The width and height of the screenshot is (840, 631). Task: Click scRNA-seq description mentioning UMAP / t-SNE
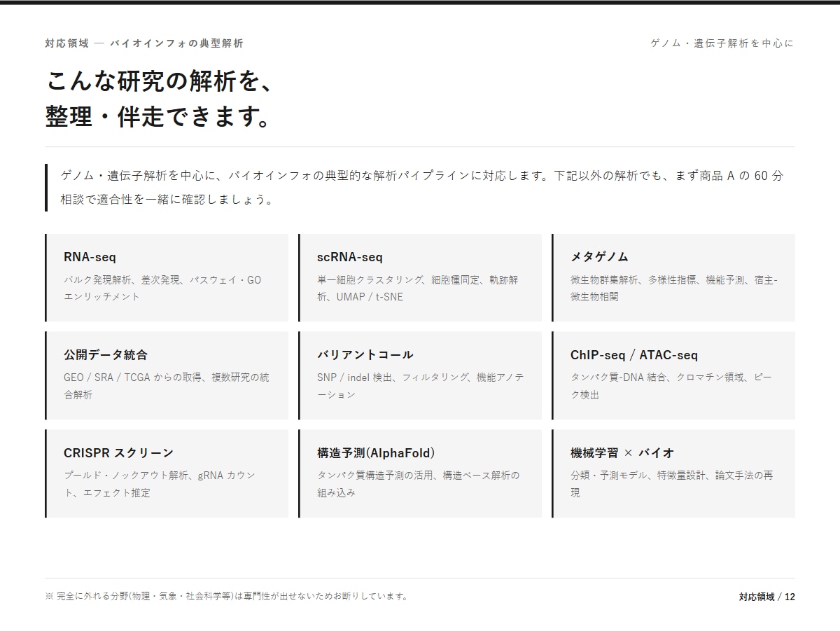418,288
